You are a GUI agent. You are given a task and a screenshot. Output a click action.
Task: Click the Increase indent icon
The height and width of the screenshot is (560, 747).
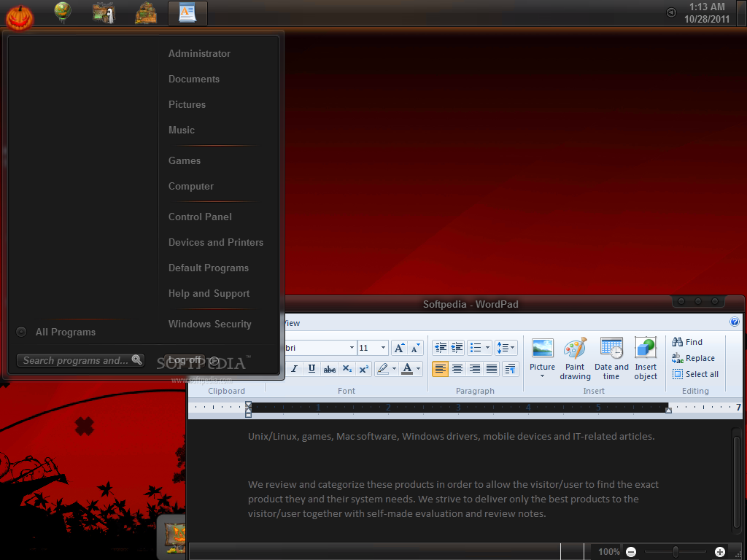(457, 348)
